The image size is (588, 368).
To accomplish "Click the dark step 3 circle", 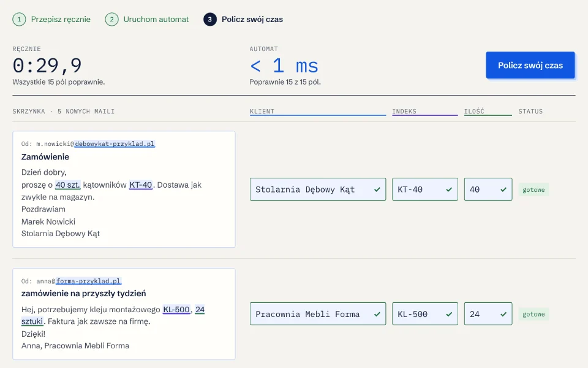I will (210, 19).
